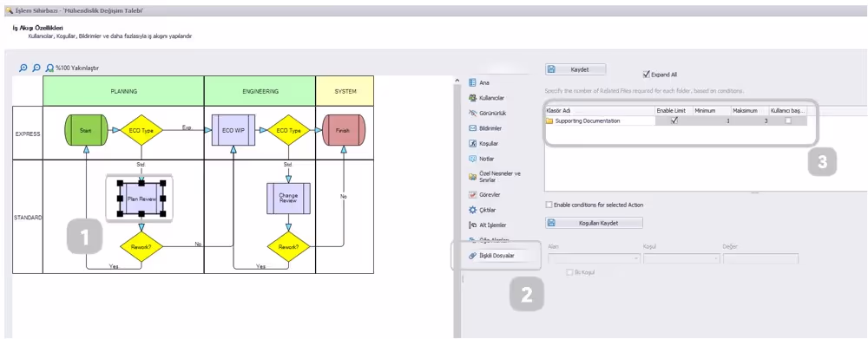The height and width of the screenshot is (339, 868).
Task: Click the Maksimum value 3 cell
Action: [749, 121]
